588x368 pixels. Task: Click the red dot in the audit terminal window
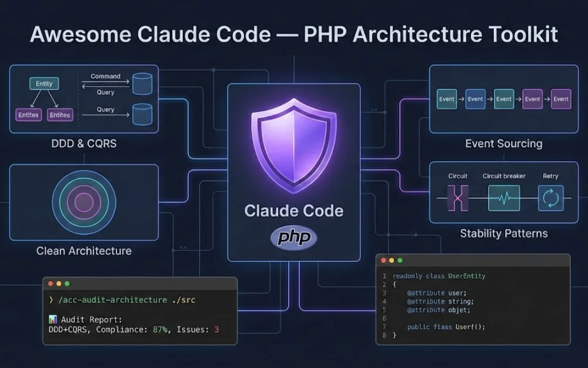(x=51, y=284)
